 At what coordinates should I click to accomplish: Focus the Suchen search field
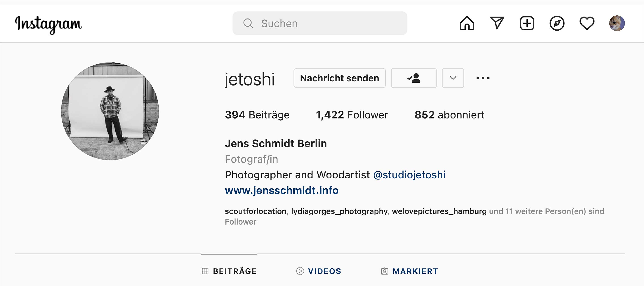(325, 23)
